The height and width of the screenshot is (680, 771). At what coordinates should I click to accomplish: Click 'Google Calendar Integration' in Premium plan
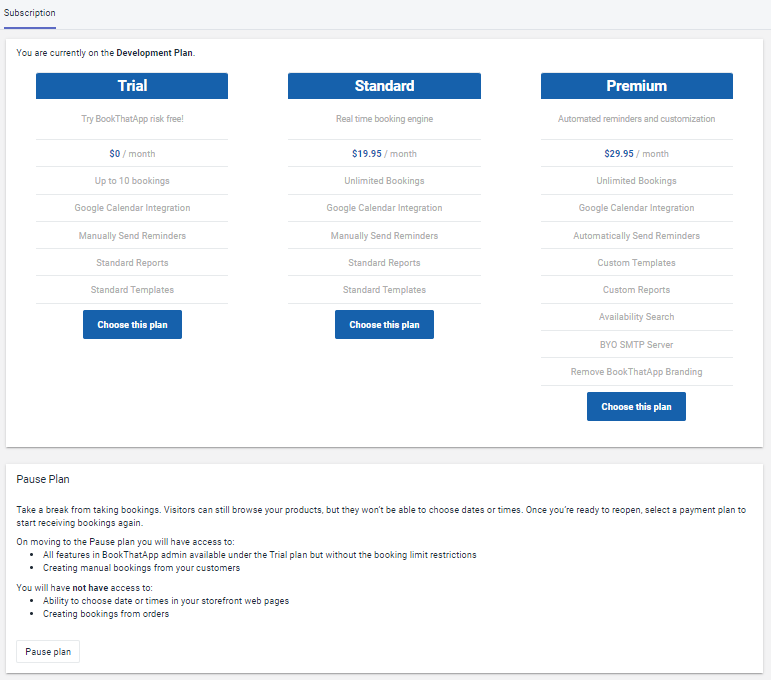[x=636, y=208]
